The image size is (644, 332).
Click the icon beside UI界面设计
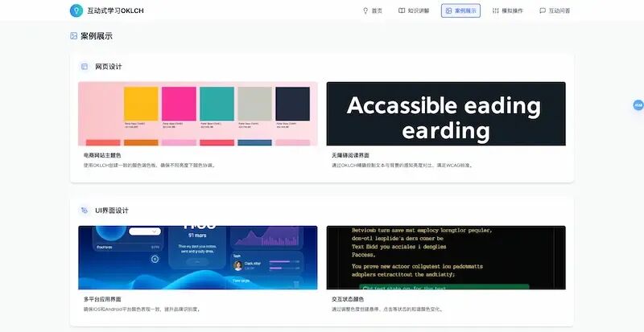85,211
